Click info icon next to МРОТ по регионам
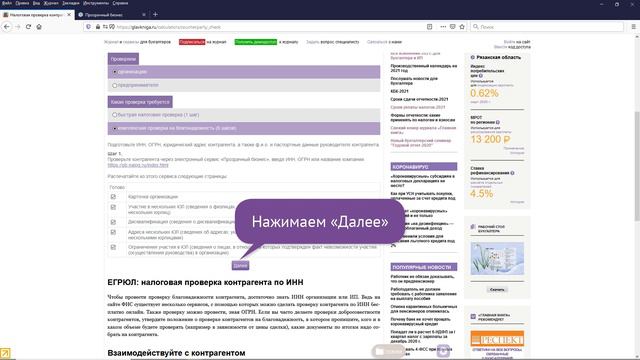The width and height of the screenshot is (640, 360). tap(498, 122)
